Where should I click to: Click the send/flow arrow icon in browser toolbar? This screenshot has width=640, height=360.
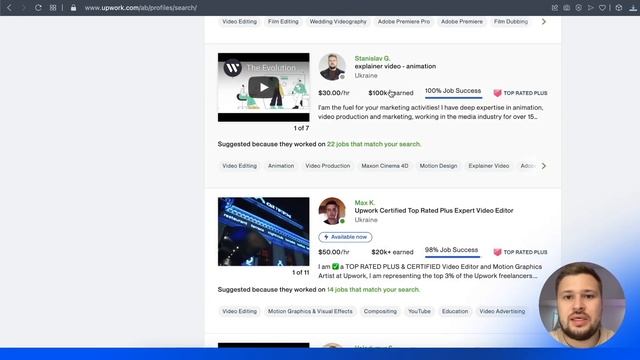pos(590,7)
